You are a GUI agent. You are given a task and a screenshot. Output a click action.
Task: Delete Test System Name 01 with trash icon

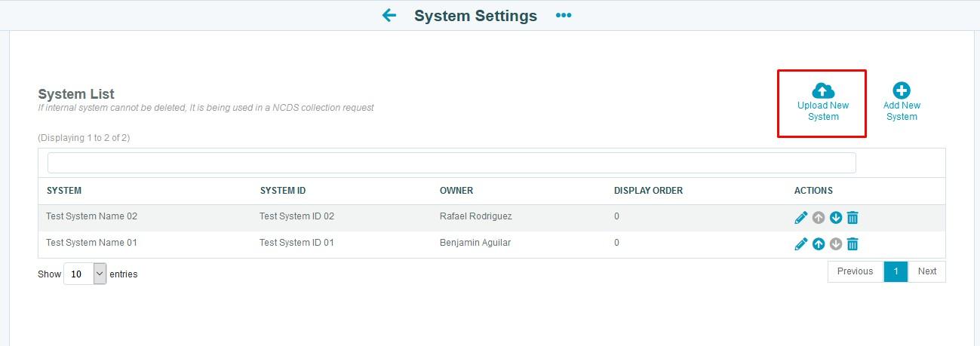[853, 244]
